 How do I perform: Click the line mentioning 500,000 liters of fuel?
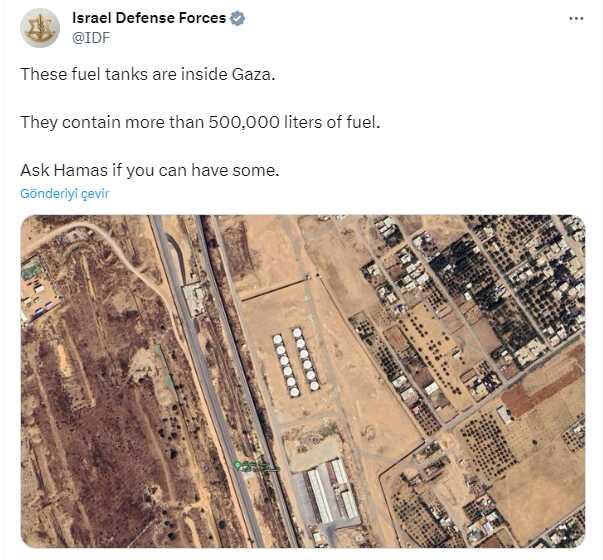click(200, 122)
